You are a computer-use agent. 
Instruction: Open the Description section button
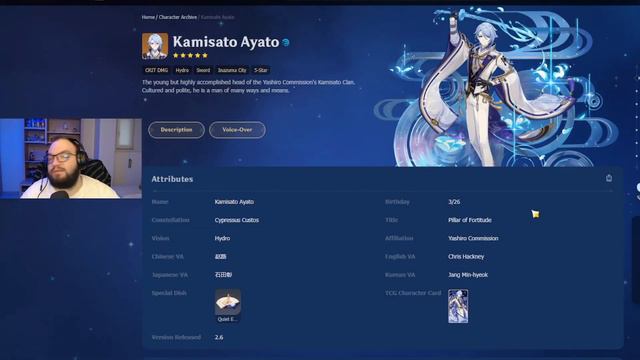tap(176, 130)
